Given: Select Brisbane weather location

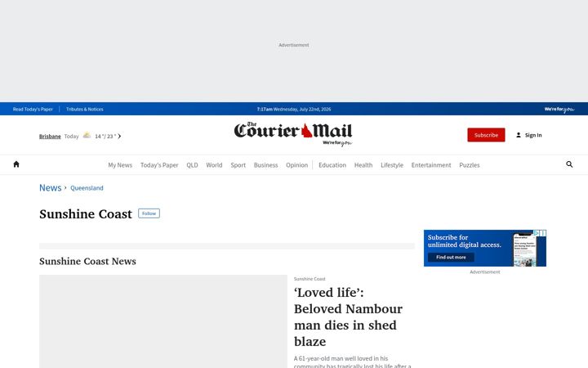Looking at the screenshot, I should click(50, 137).
